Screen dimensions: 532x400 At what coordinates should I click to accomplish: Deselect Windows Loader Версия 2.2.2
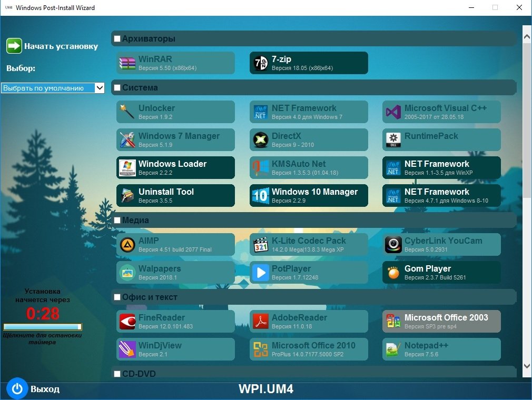pyautogui.click(x=175, y=167)
